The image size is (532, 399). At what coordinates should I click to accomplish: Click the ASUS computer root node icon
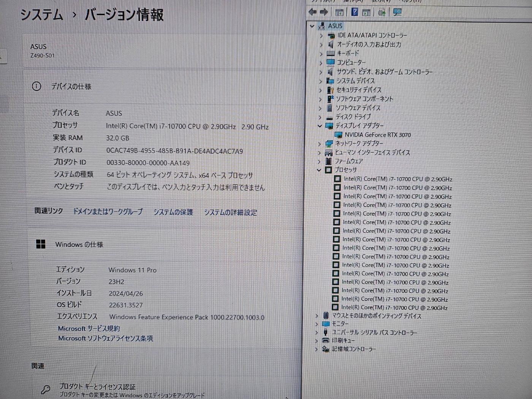[x=322, y=26]
